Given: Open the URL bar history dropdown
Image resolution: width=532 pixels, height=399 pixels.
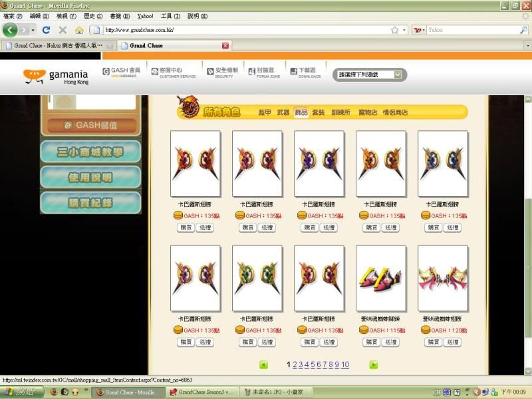Looking at the screenshot, I should [x=404, y=30].
